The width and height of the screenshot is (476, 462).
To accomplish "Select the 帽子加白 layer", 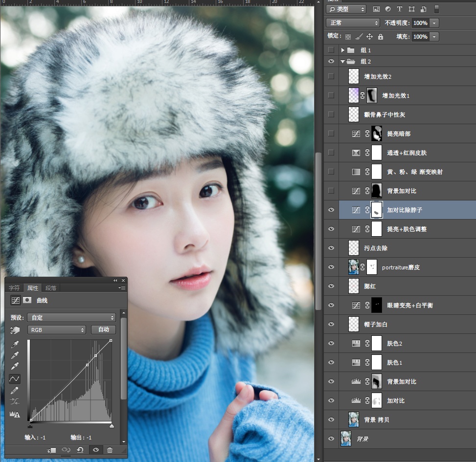I will click(x=408, y=324).
